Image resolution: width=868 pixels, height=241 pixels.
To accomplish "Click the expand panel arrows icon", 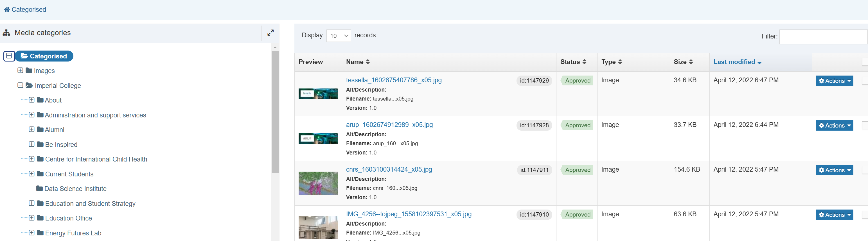I will [x=270, y=33].
